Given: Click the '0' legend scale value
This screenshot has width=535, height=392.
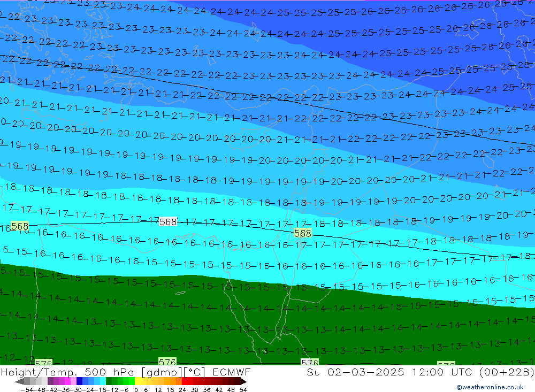Looking at the screenshot, I should (136, 390).
